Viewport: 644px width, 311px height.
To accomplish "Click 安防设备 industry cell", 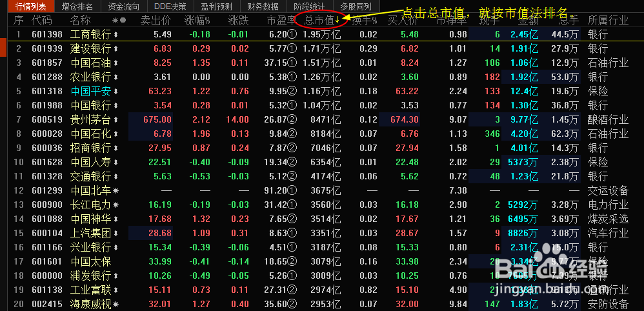I will click(608, 305).
